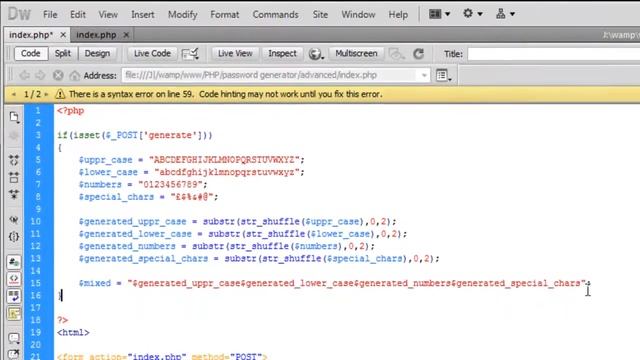This screenshot has width=640, height=360.
Task: Open the Check Browser Compatibility dropdown
Action: point(190,54)
